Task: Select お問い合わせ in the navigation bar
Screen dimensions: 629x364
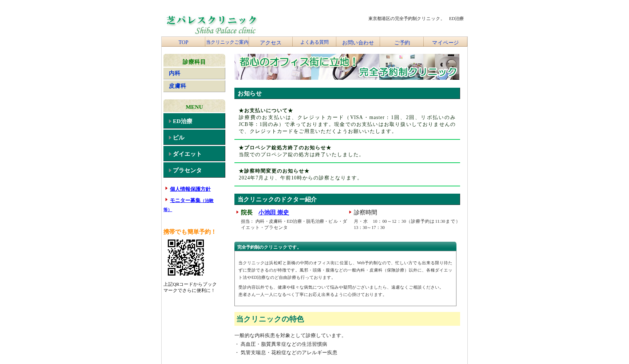Action: 358,43
